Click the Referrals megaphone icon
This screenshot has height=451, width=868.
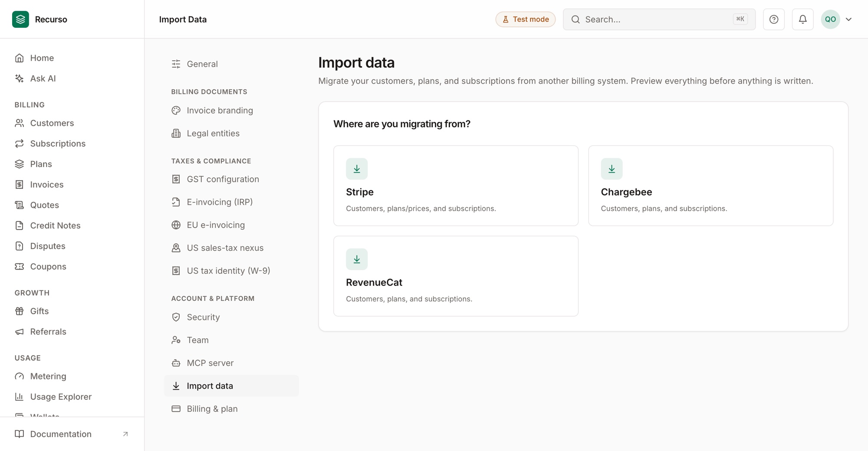click(19, 331)
